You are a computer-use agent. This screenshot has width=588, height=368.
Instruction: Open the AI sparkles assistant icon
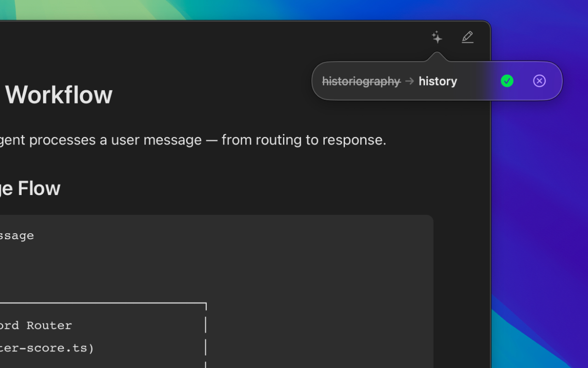(437, 37)
